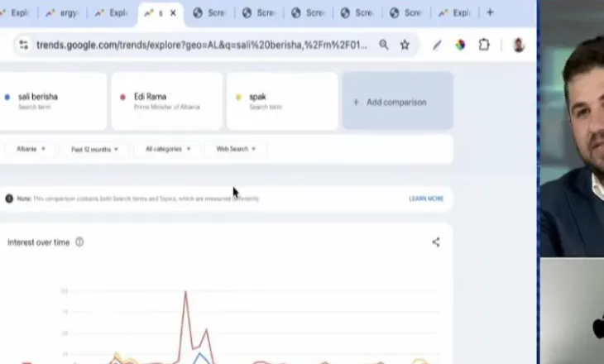Viewport: 604px width, 364px height.
Task: Open the browser extensions puzzle icon
Action: point(484,45)
